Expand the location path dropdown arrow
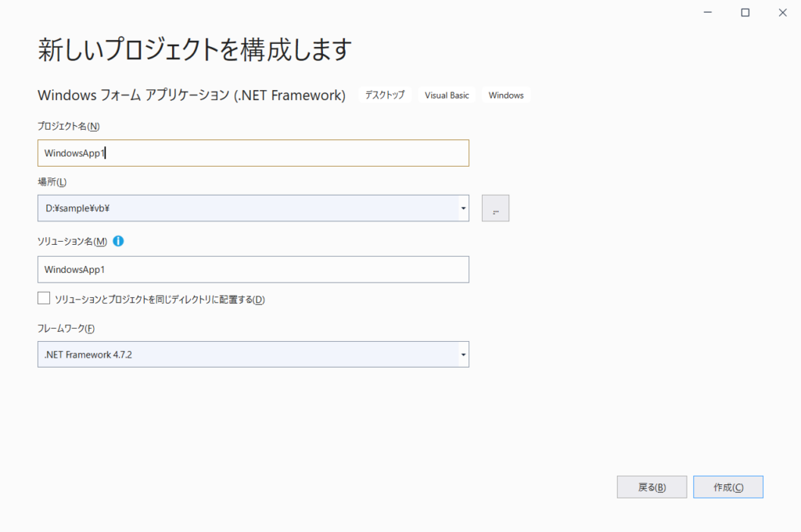Viewport: 801px width, 532px height. point(463,208)
